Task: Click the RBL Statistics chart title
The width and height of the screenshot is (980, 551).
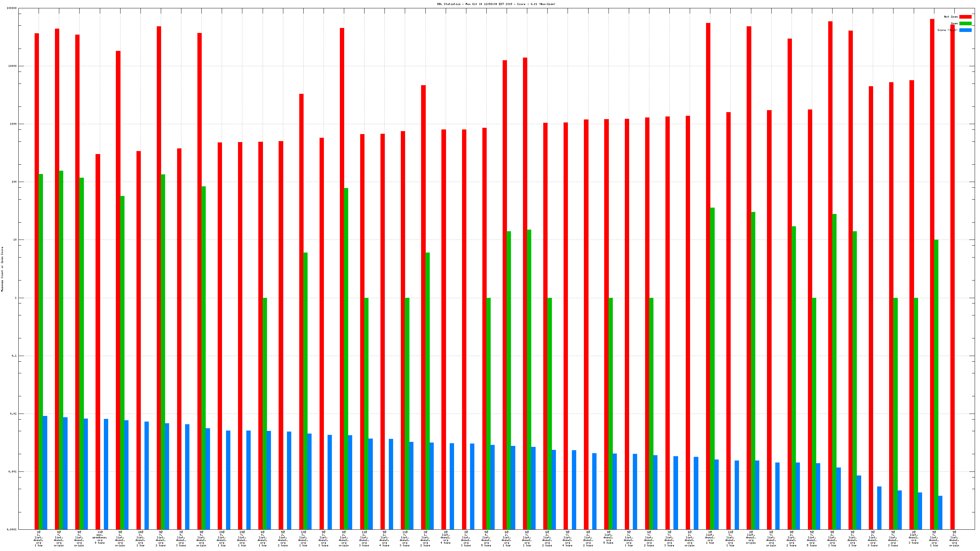Action: pos(496,4)
